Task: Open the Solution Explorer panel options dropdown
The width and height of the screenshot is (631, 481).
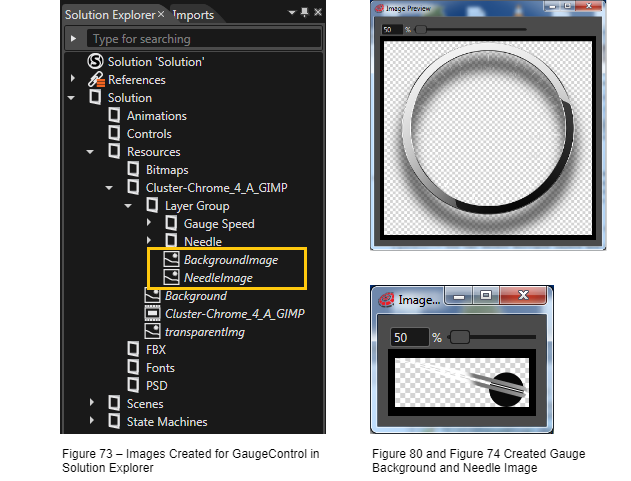Action: pos(292,12)
